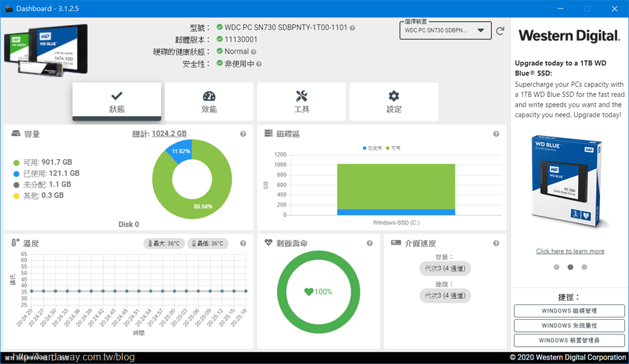Click the gray 未分配 1.1 GB legend dot
629x364 pixels.
pos(17,185)
